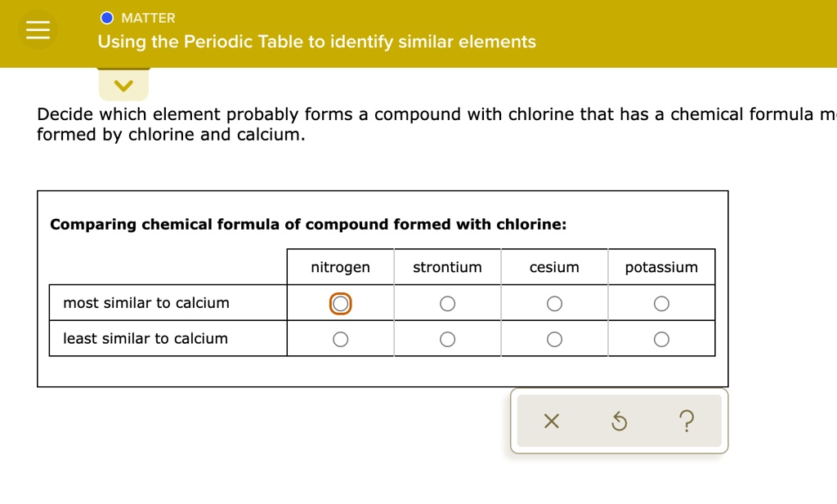Click the 'least similar to calcium' row label
Viewport: 837px width, 504px height.
(145, 338)
